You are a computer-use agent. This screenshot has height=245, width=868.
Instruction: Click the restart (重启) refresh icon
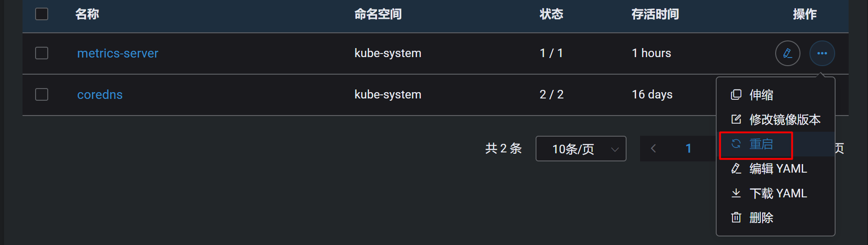[736, 144]
